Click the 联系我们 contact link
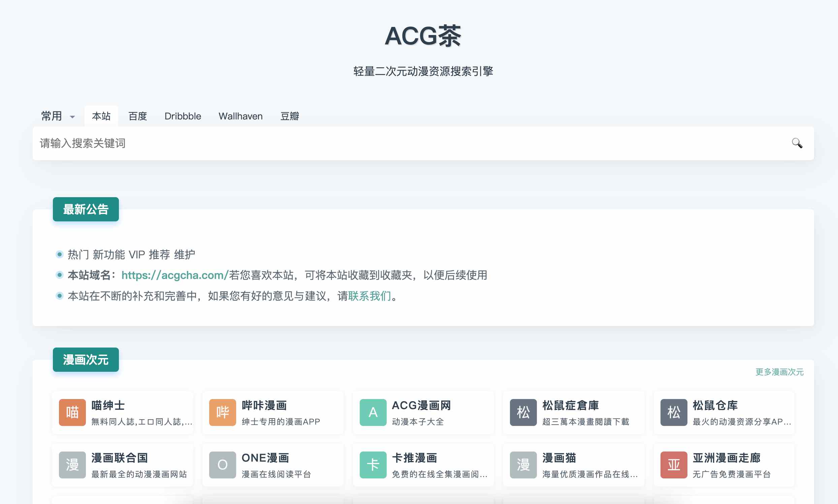 (x=369, y=296)
